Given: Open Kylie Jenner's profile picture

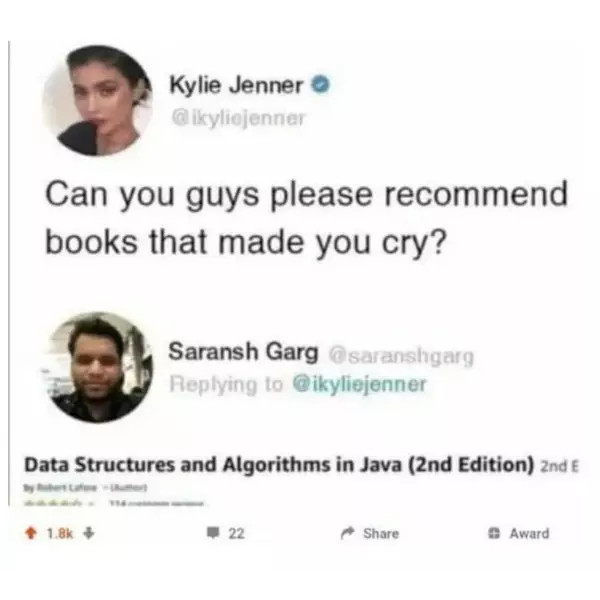Looking at the screenshot, I should click(x=97, y=101).
